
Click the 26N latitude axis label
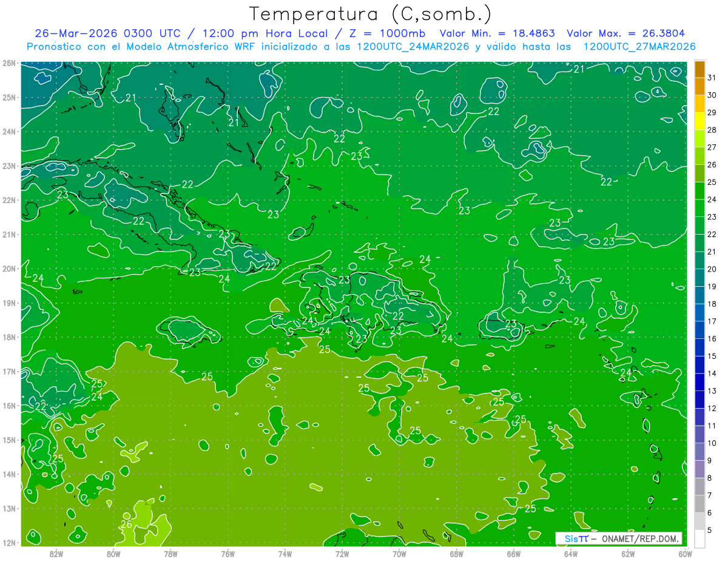(8, 63)
